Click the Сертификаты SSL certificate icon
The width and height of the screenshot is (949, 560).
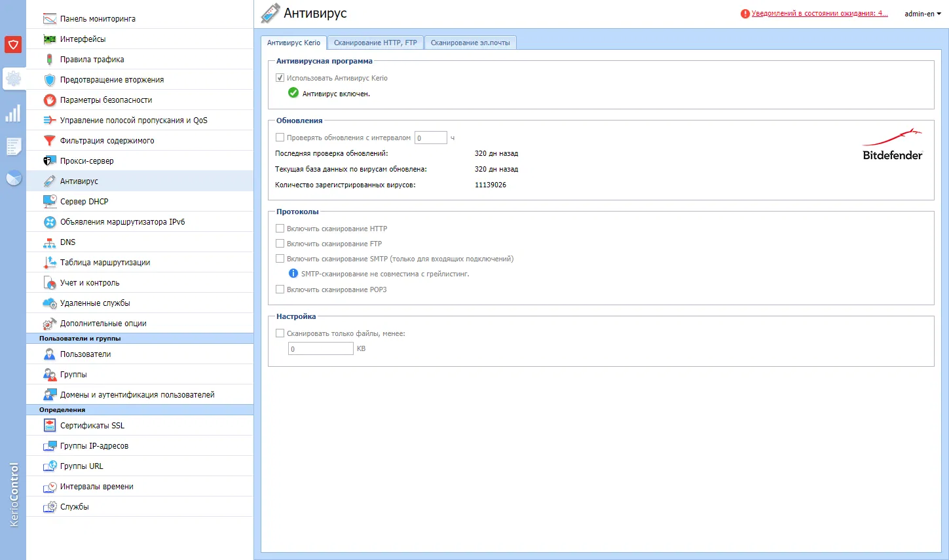pos(50,426)
